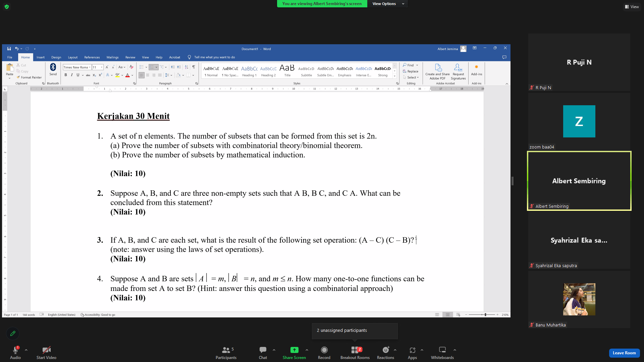Toggle Align Left paragraph alignment
The image size is (644, 362).
click(142, 75)
